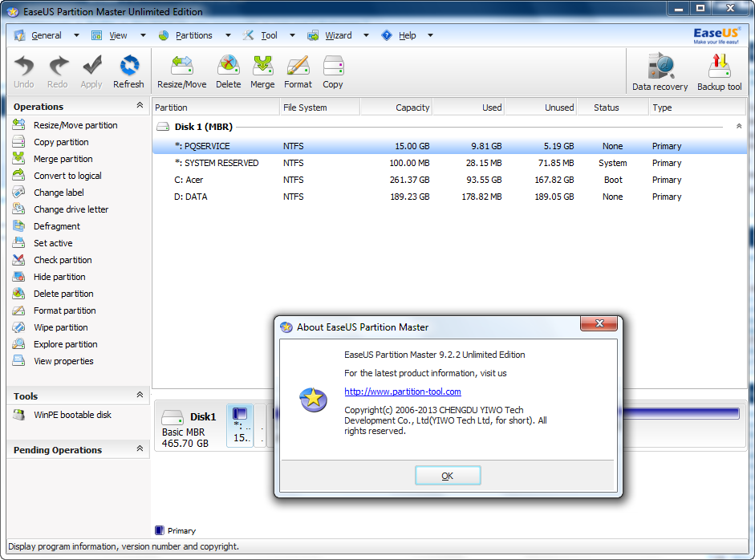This screenshot has width=755, height=560.
Task: Select the 15 GB partition block in disk map
Action: (240, 426)
